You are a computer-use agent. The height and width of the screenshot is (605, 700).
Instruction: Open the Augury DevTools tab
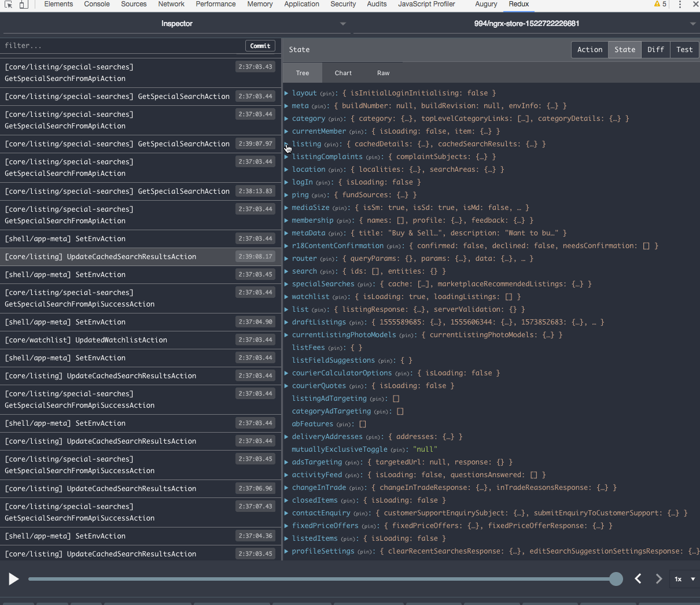point(486,4)
